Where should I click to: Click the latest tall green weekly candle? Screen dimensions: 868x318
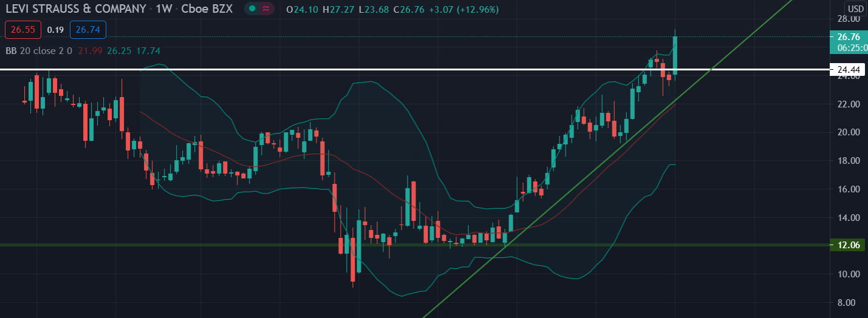pos(675,56)
